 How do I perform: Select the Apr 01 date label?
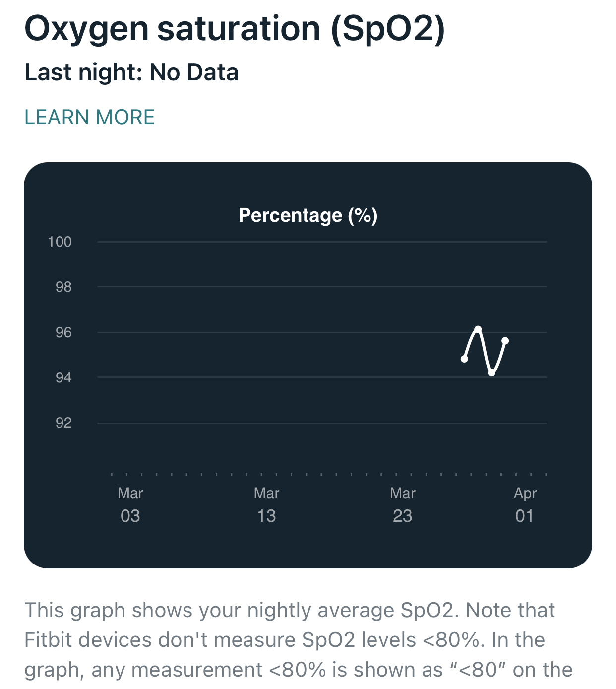(525, 505)
